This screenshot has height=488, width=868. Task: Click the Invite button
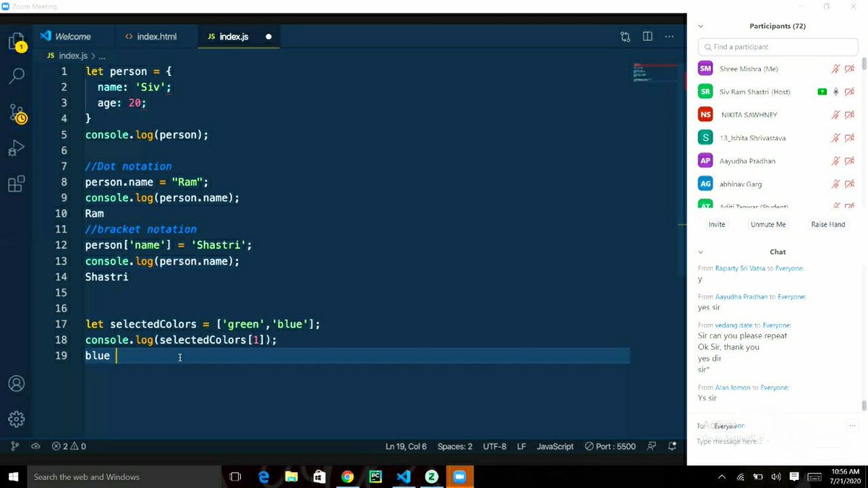[715, 224]
